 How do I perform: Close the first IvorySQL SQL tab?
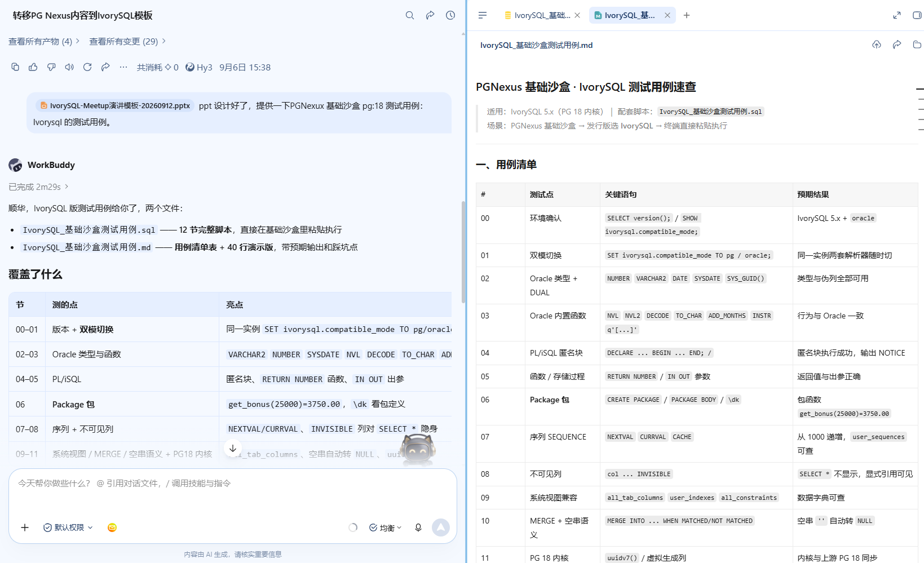tap(577, 15)
